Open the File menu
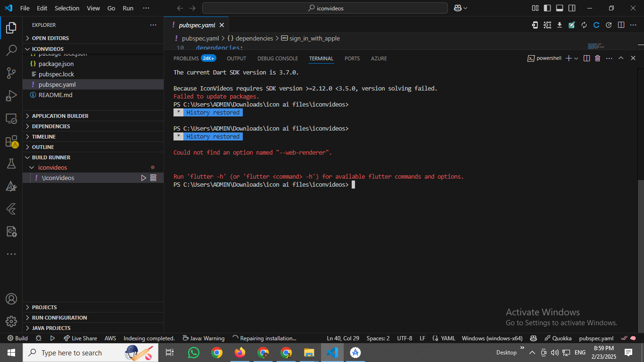 (x=25, y=8)
